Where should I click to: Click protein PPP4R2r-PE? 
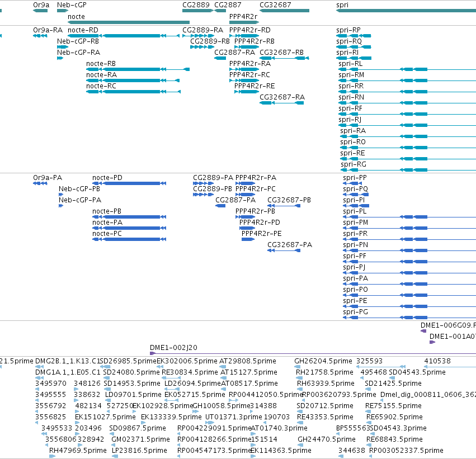click(248, 239)
